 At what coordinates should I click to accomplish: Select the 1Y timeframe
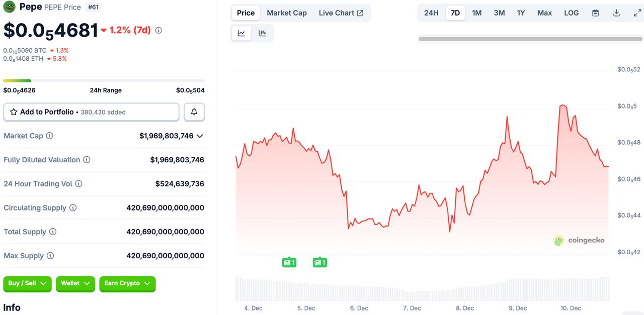click(x=521, y=13)
